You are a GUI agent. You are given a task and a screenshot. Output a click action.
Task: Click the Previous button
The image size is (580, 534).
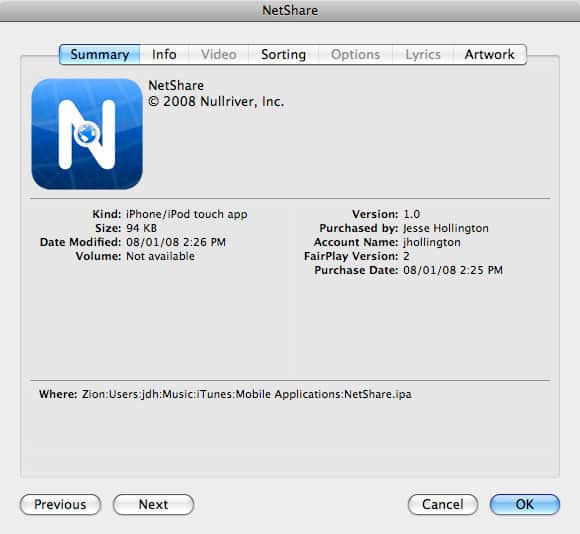click(60, 504)
